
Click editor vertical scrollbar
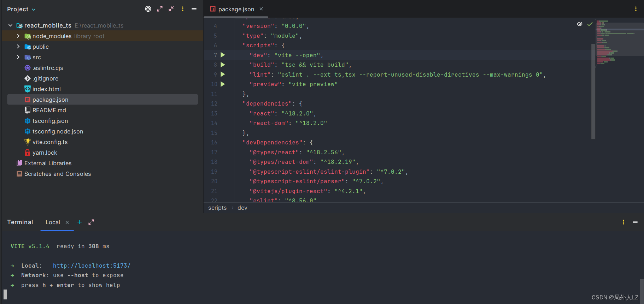[593, 91]
